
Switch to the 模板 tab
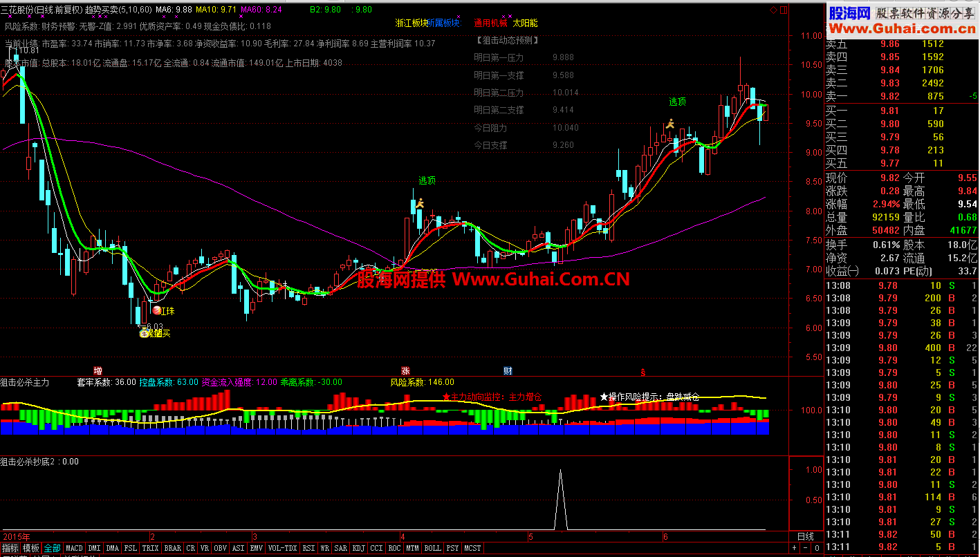coord(31,548)
